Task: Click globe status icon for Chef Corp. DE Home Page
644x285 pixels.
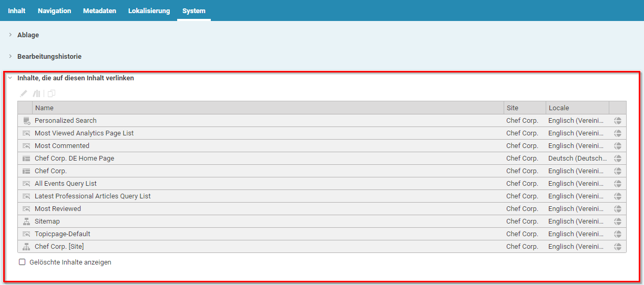Action: tap(618, 159)
